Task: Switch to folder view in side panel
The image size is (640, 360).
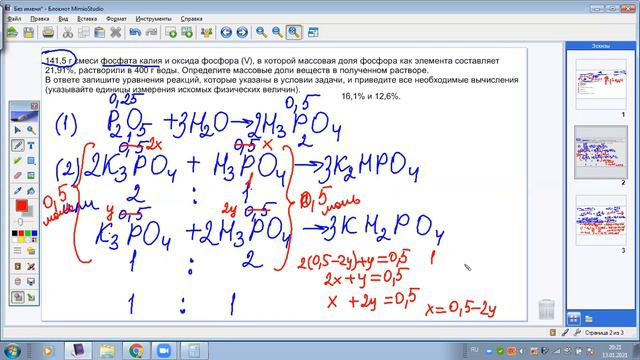Action: point(589,318)
